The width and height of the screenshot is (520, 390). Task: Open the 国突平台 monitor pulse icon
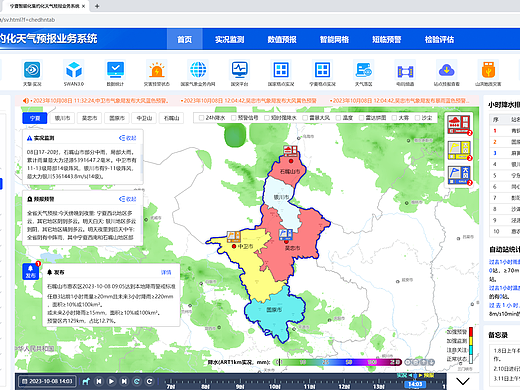(x=239, y=70)
